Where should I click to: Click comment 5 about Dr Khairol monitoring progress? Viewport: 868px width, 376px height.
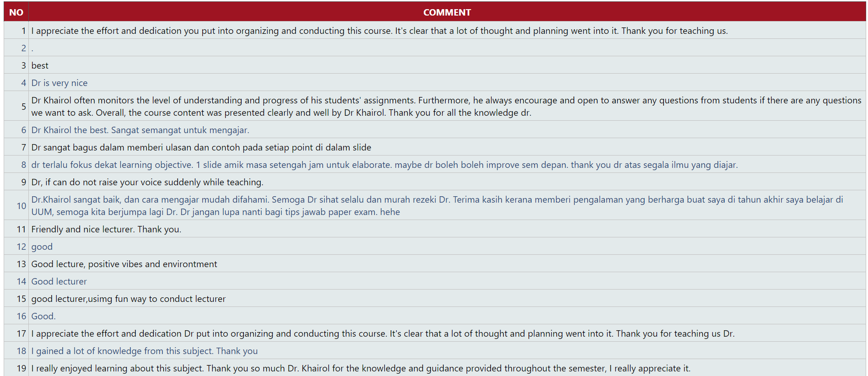[x=446, y=106]
